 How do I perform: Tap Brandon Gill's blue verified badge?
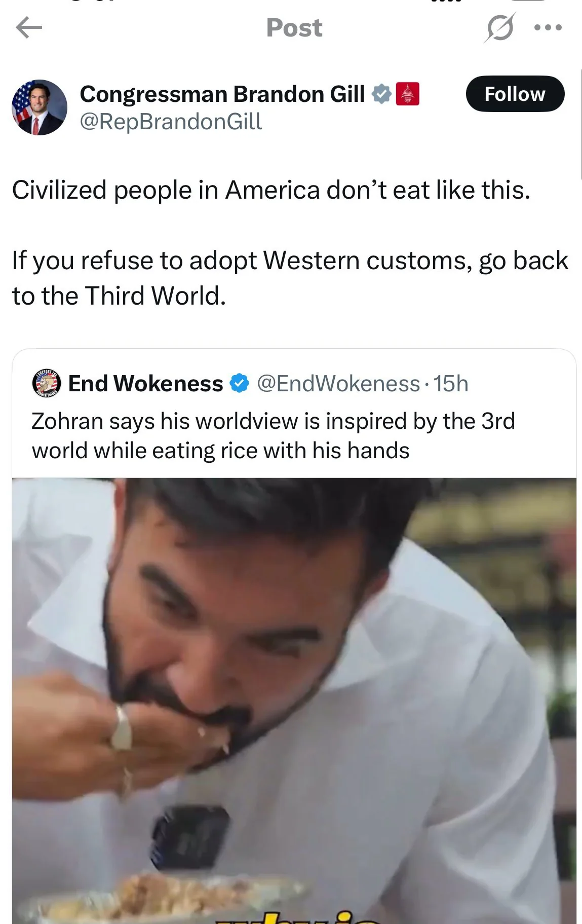[x=381, y=94]
